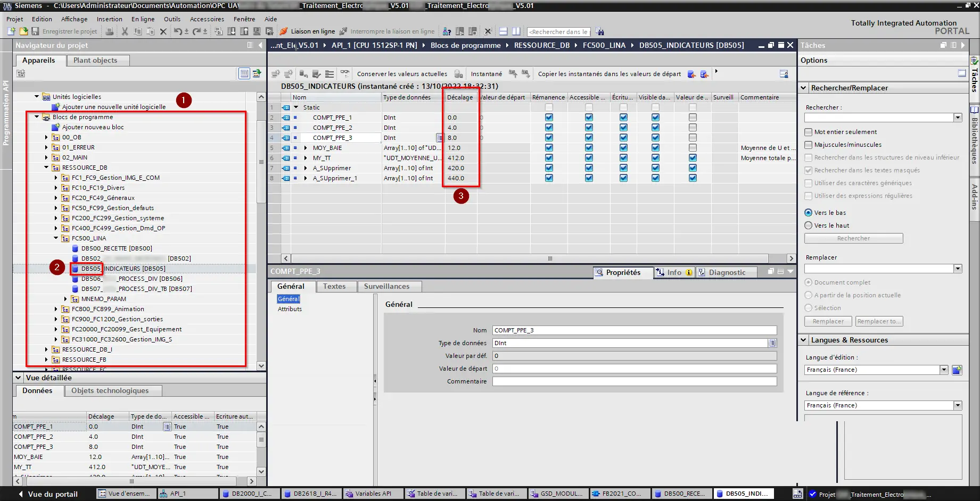Screen dimensions: 980x501
Task: Click the edit language settings icon
Action: pyautogui.click(x=957, y=370)
